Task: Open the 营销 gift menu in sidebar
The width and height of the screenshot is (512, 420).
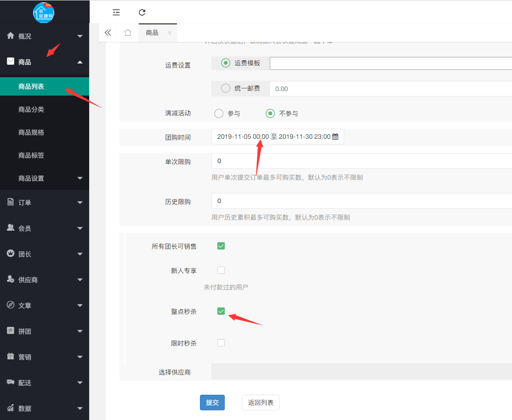Action: [x=44, y=357]
